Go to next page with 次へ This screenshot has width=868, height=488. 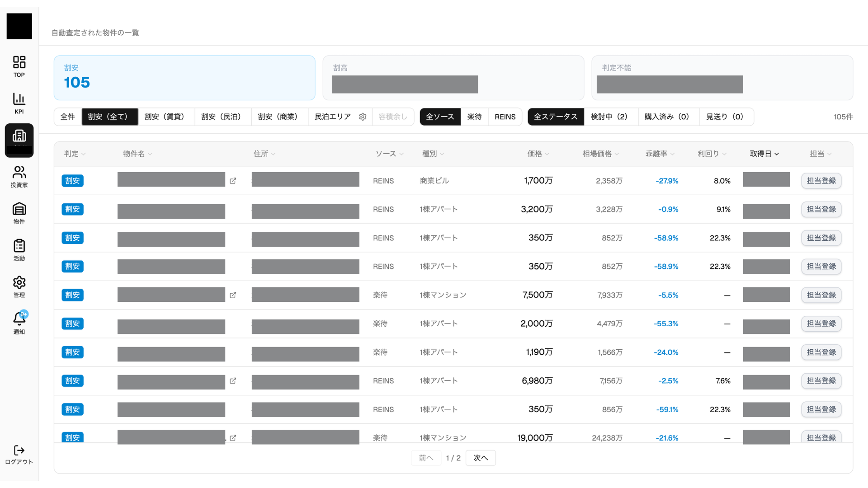click(481, 458)
